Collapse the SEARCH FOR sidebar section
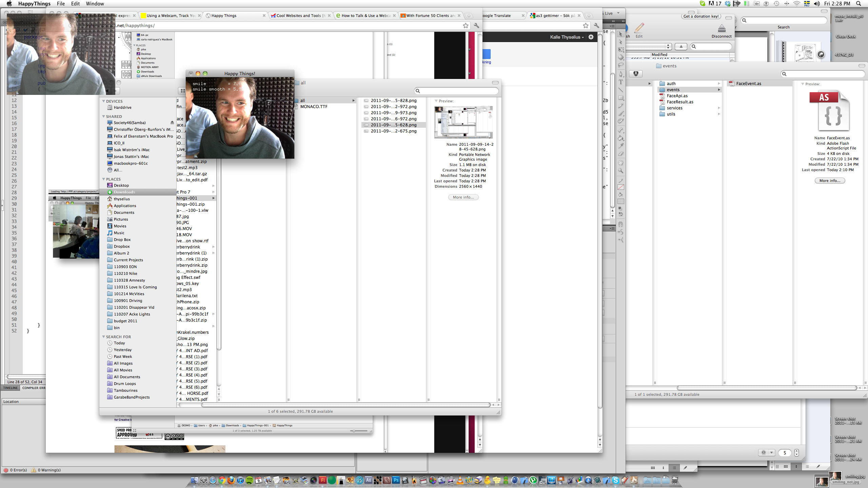 (x=104, y=337)
